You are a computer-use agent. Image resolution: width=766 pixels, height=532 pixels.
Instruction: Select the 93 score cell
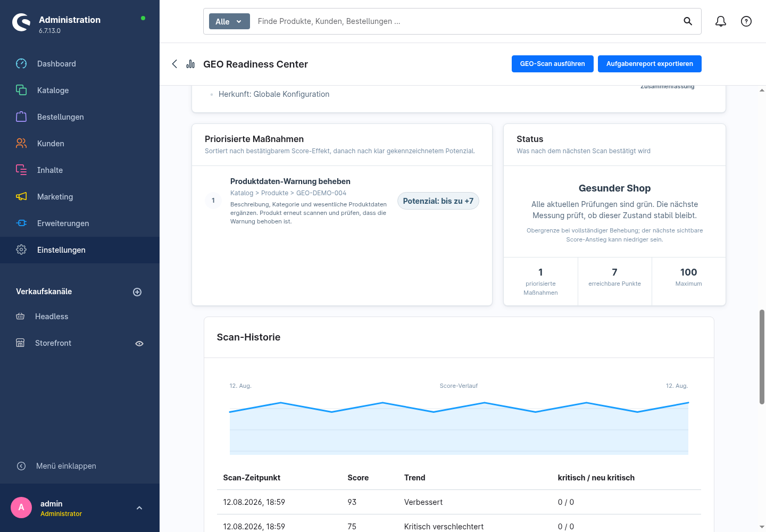point(352,502)
